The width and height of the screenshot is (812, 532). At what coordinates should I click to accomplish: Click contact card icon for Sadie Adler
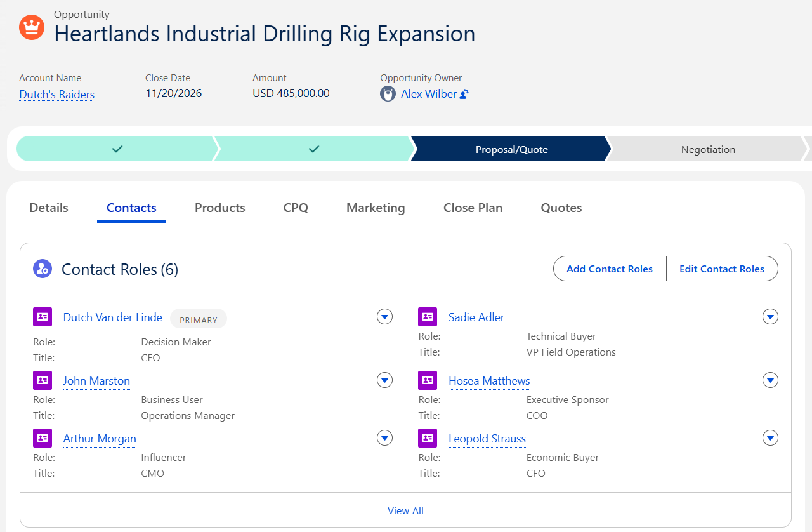(x=428, y=316)
